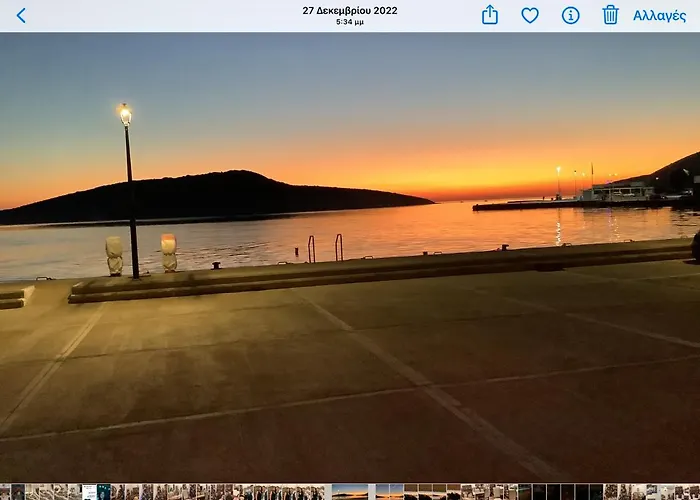The image size is (700, 500).
Task: Delete the photo using the trash icon
Action: [x=610, y=15]
